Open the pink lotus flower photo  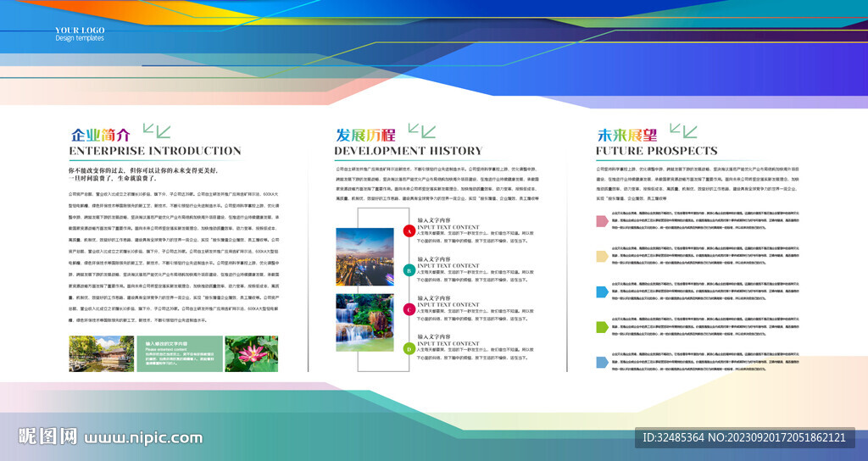tap(251, 353)
